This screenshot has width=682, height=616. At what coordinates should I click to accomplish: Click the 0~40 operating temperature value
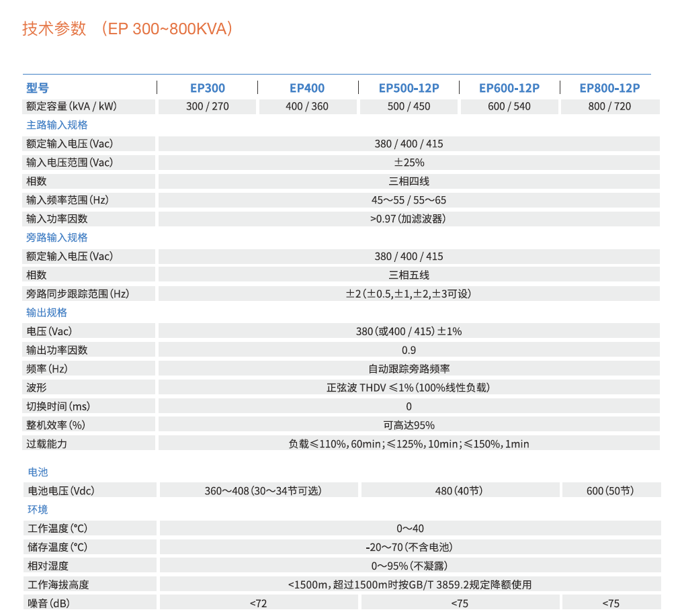click(x=410, y=529)
